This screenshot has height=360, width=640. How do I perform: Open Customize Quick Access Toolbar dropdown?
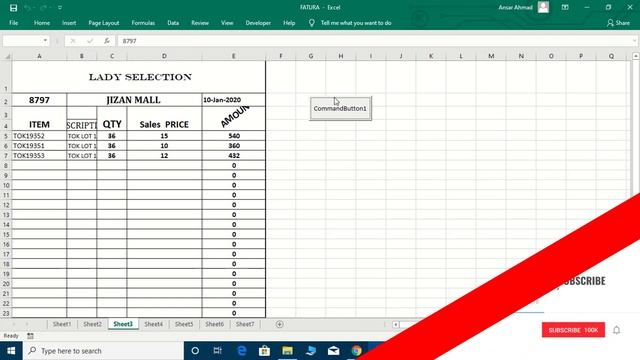[x=60, y=8]
